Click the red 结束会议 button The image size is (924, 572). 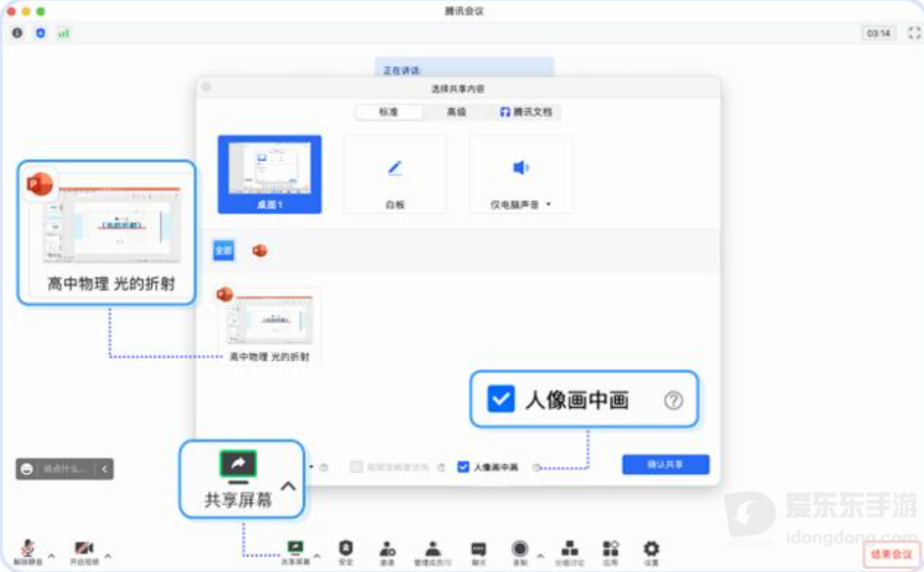click(892, 554)
